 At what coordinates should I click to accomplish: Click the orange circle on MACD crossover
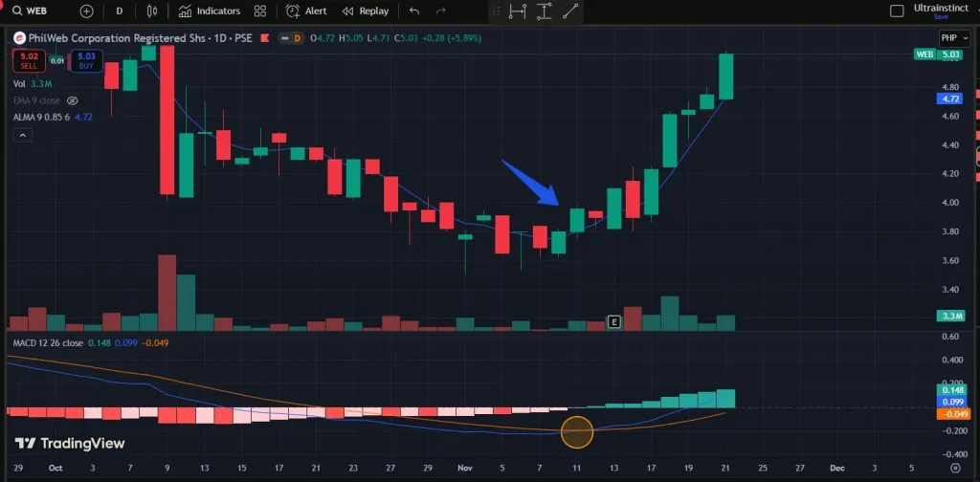pyautogui.click(x=577, y=432)
